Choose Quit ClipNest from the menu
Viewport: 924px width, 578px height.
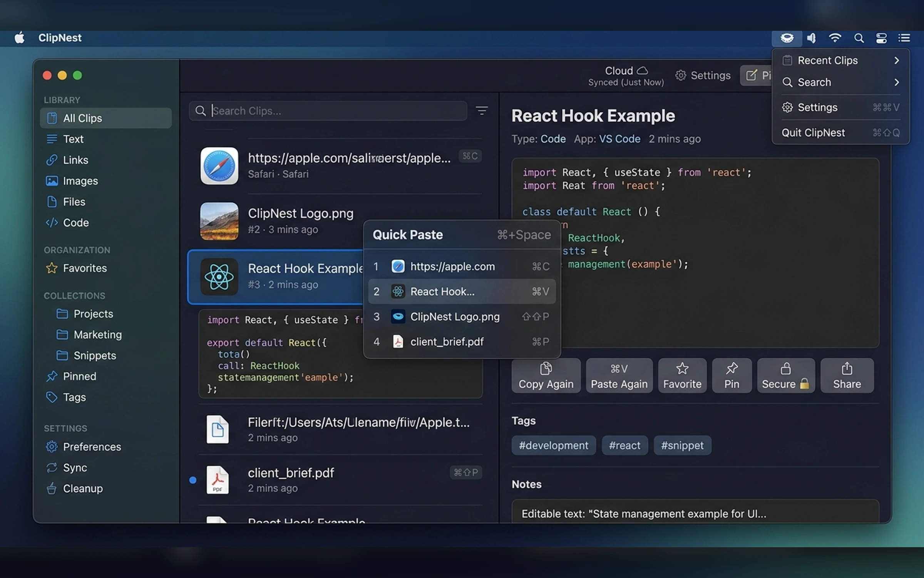click(841, 133)
